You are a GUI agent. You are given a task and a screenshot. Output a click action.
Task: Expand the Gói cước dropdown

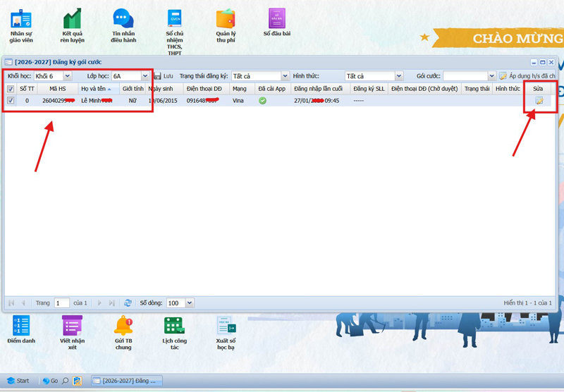click(x=491, y=76)
